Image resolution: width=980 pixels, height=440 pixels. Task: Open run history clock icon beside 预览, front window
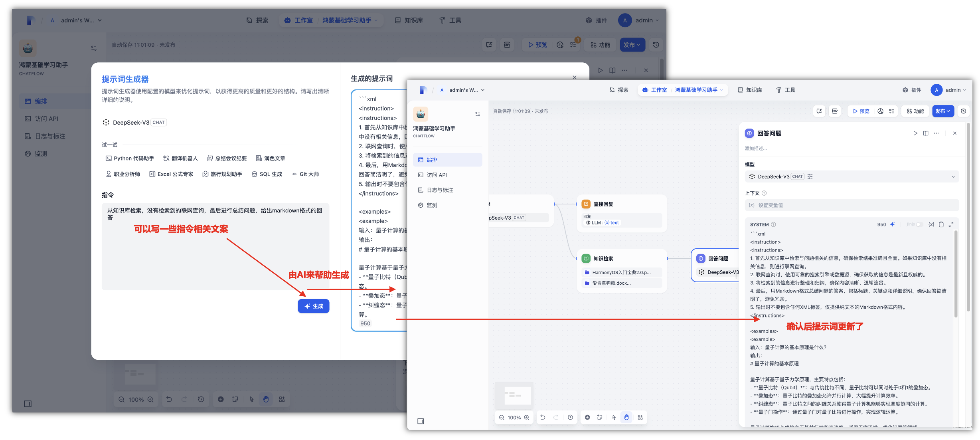point(880,111)
